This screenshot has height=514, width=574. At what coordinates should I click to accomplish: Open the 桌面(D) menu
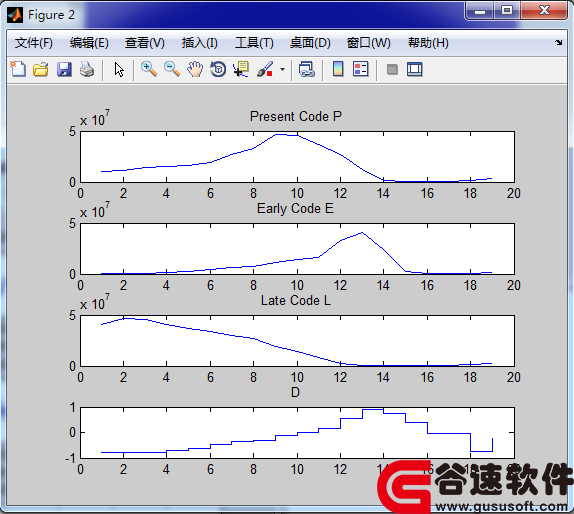tap(310, 43)
